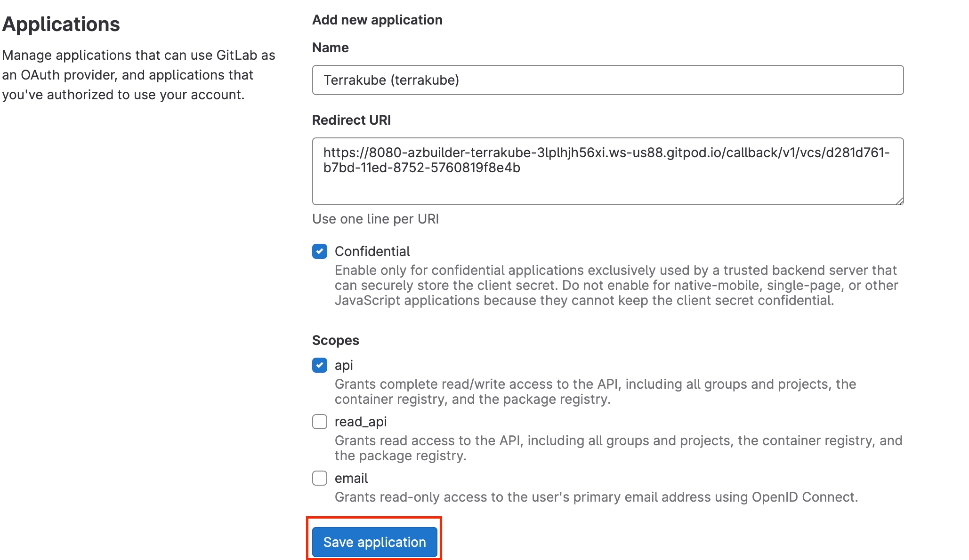Viewport: 969px width, 560px height.
Task: Uncheck the Confidential checkbox
Action: point(320,251)
